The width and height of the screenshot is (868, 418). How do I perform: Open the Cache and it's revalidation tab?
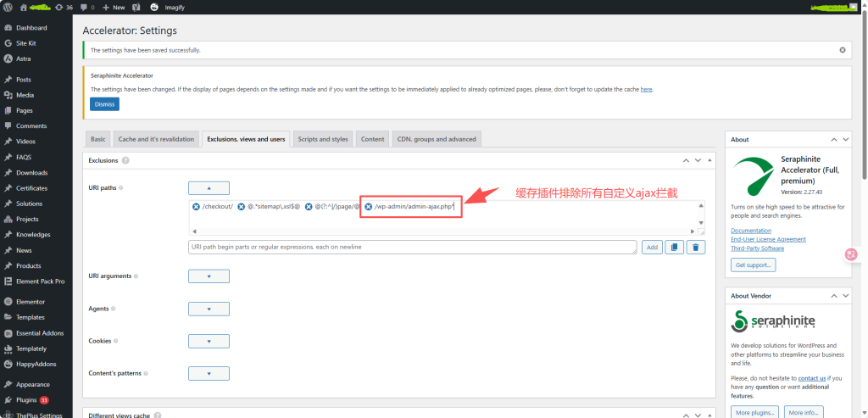pos(155,139)
